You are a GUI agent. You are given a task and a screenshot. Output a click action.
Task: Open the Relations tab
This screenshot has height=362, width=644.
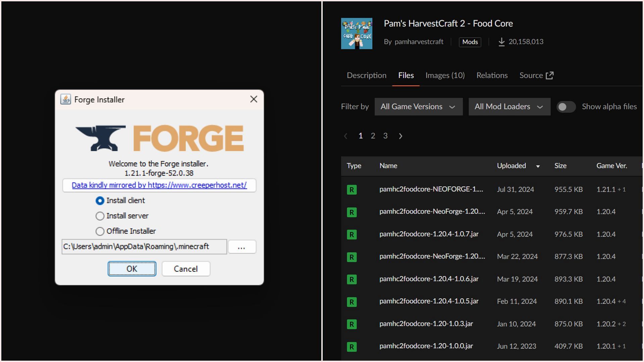492,75
